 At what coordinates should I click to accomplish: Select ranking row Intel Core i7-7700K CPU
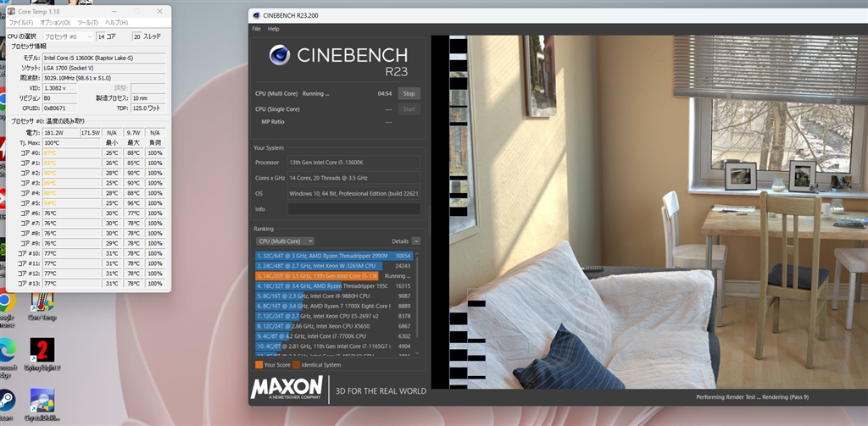pyautogui.click(x=334, y=336)
